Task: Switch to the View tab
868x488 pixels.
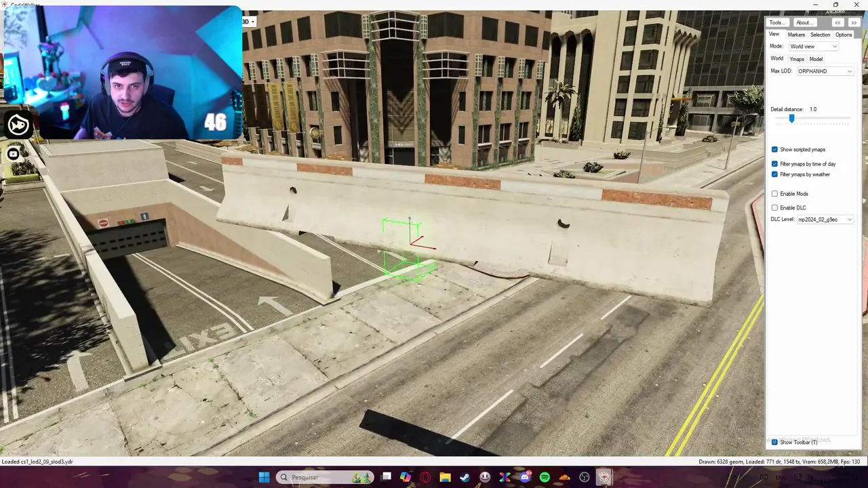Action: 774,35
